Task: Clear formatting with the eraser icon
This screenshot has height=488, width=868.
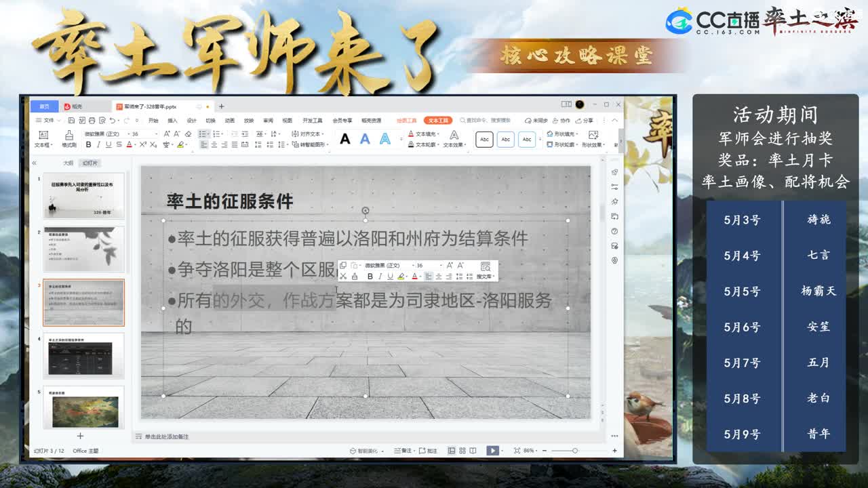Action: (x=188, y=134)
